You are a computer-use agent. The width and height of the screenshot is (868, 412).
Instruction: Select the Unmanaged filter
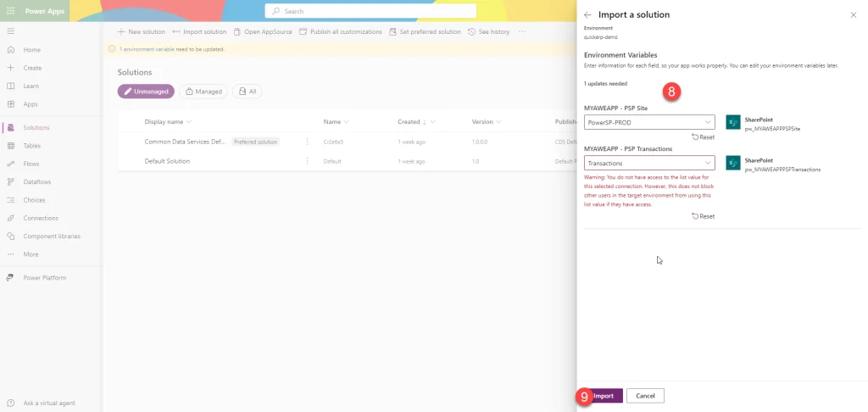[146, 92]
